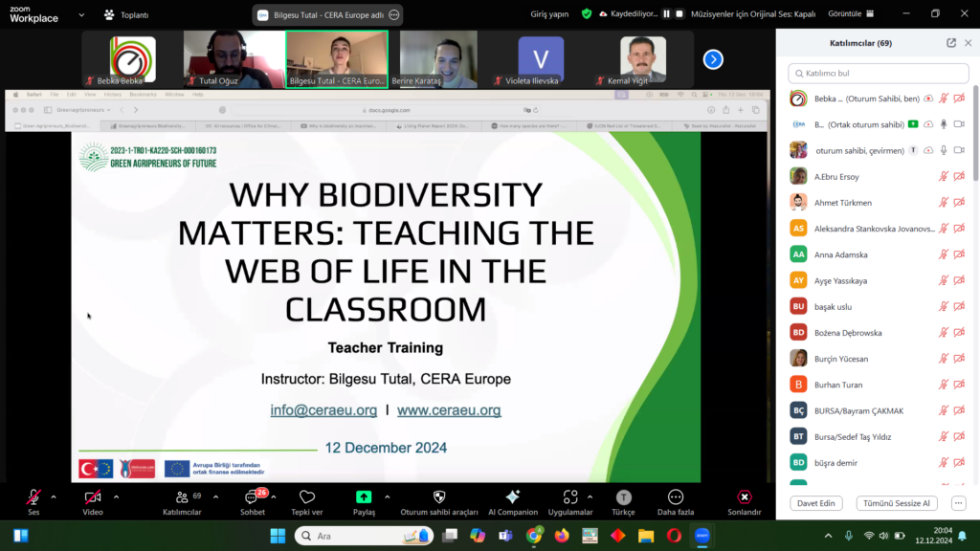Launch AI Companion from the toolbar

[x=513, y=497]
